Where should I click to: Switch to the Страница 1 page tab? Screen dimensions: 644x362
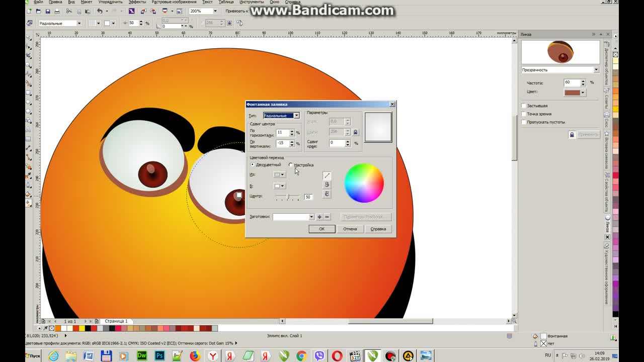(x=116, y=321)
